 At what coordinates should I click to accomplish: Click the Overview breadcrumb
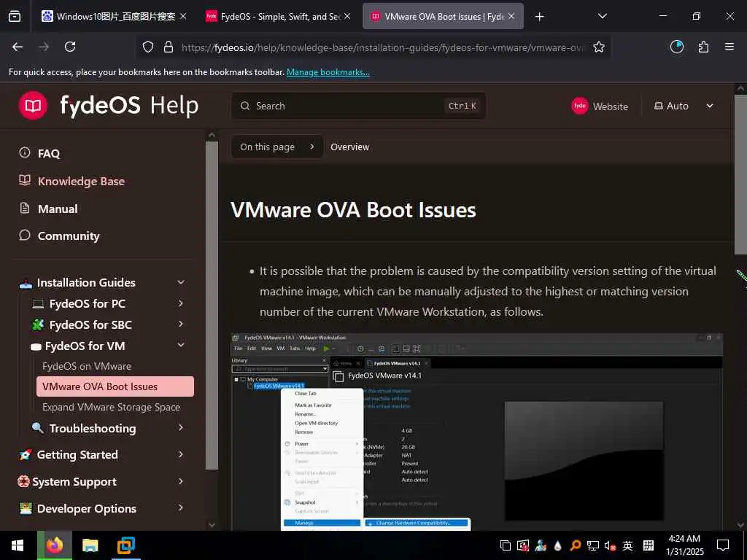click(349, 147)
